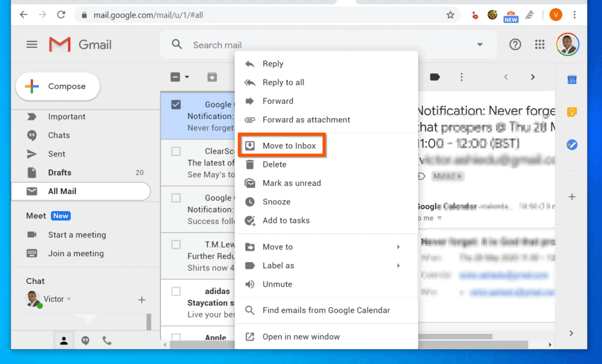The height and width of the screenshot is (364, 602).
Task: Open Google account profile picture
Action: (x=567, y=45)
